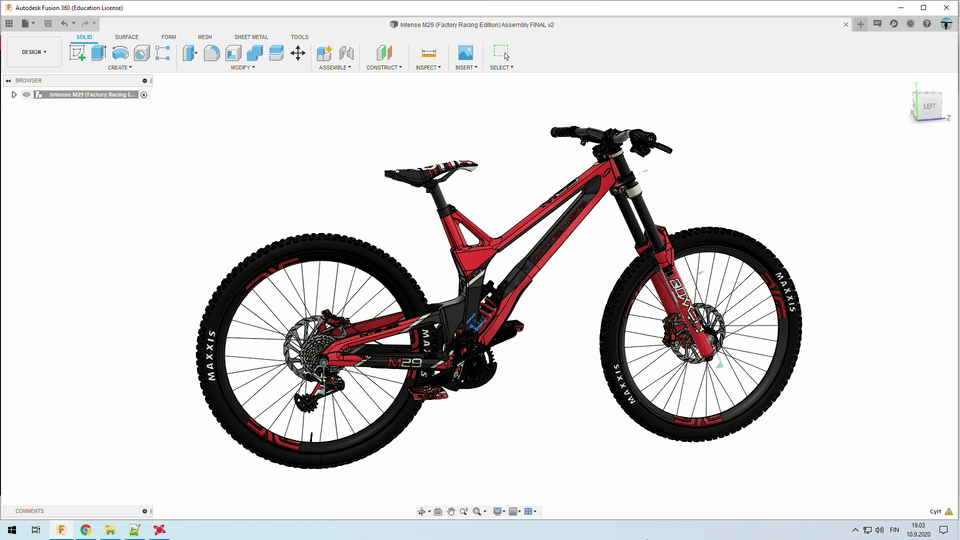Image resolution: width=960 pixels, height=540 pixels.
Task: Select the Press Pull tool
Action: (190, 53)
